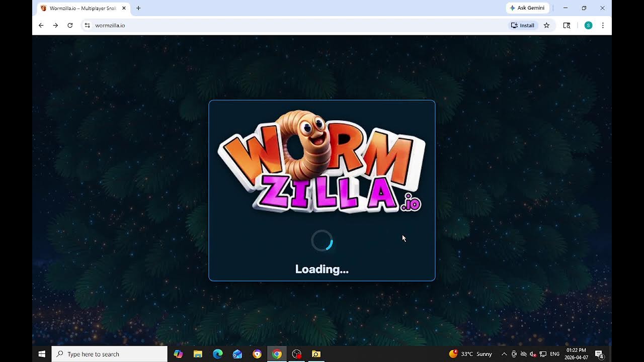Click the Meet Now camera tray icon

(514, 354)
